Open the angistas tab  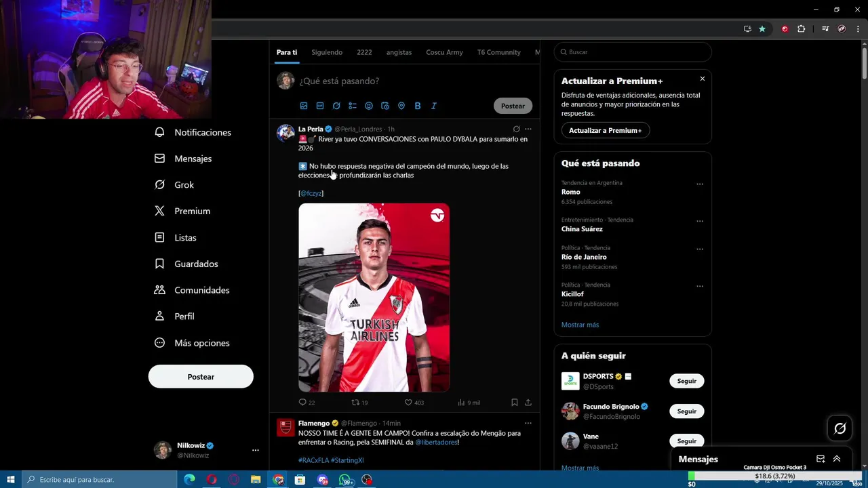coord(399,52)
